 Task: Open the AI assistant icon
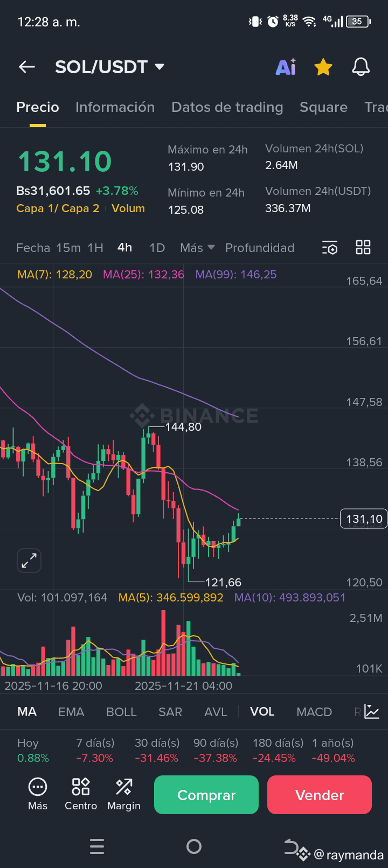point(286,67)
